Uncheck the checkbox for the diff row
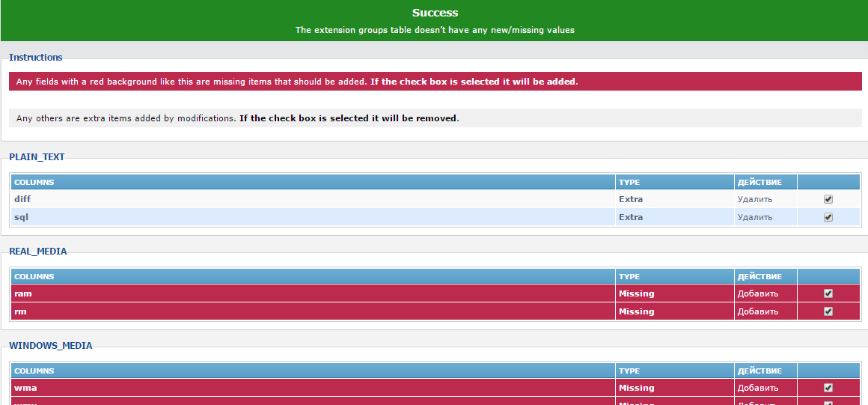This screenshot has height=405, width=868. pos(828,199)
